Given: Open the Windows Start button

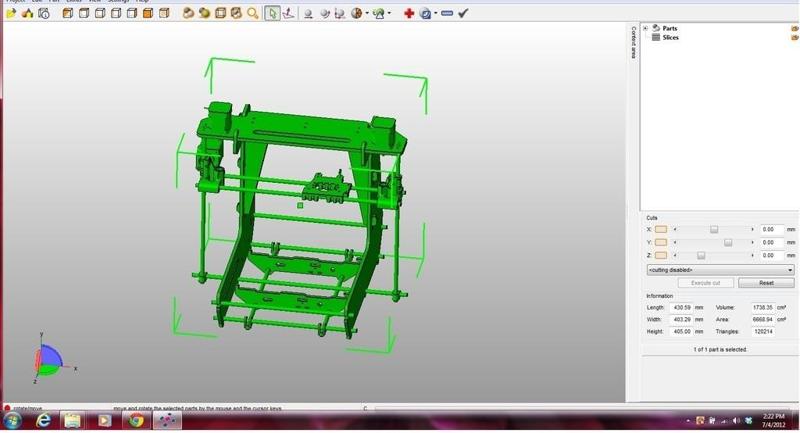Looking at the screenshot, I should (x=12, y=421).
